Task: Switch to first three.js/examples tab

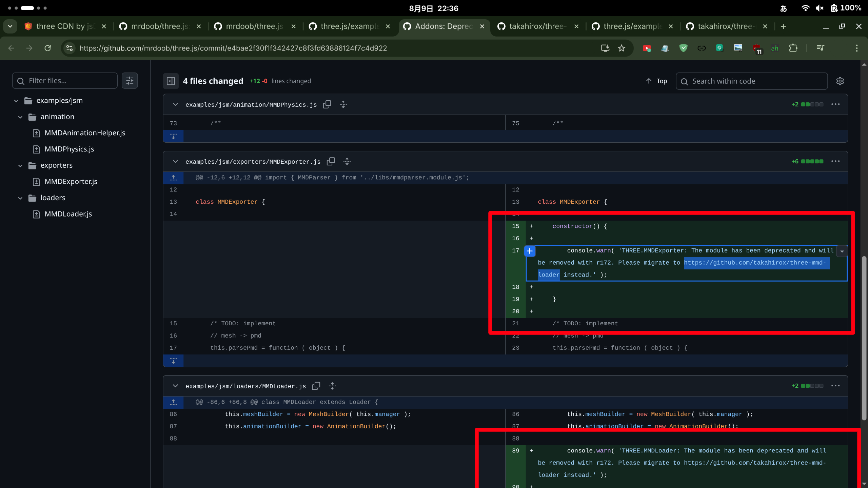Action: 349,26
